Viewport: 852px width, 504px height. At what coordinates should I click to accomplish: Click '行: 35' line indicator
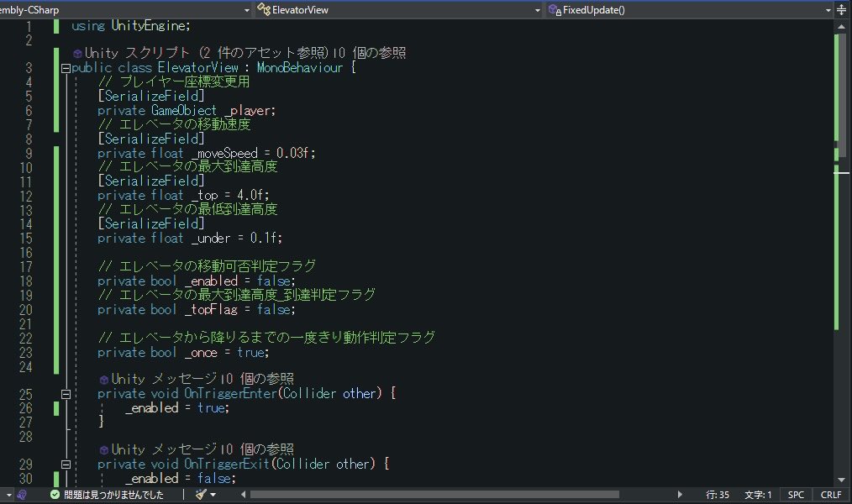(718, 495)
